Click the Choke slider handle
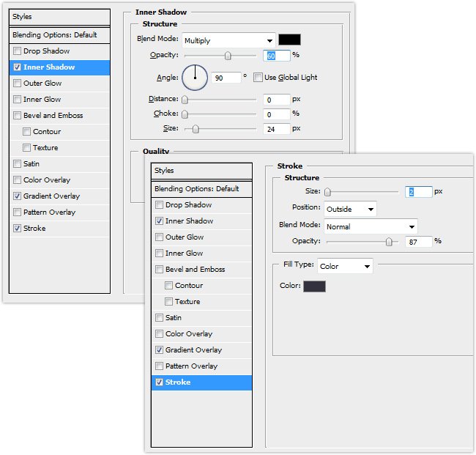 185,114
